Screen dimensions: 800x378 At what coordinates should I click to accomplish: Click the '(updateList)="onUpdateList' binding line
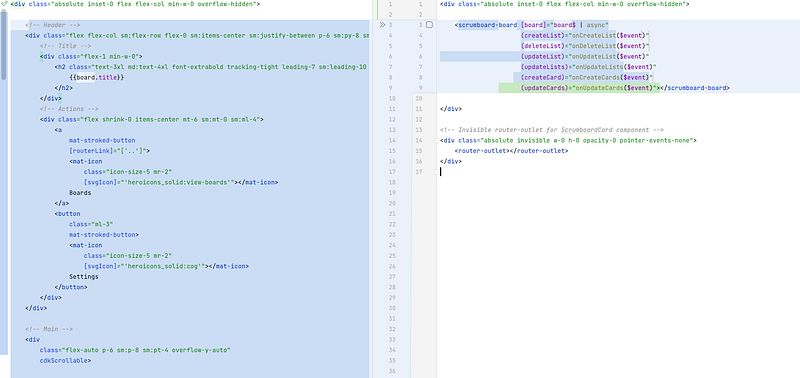[x=585, y=57]
